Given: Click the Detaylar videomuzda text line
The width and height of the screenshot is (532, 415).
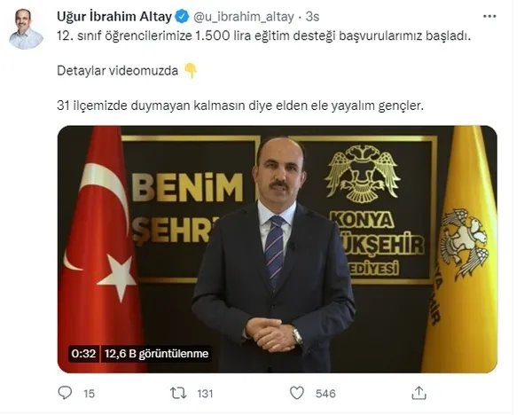Looking at the screenshot, I should [117, 71].
